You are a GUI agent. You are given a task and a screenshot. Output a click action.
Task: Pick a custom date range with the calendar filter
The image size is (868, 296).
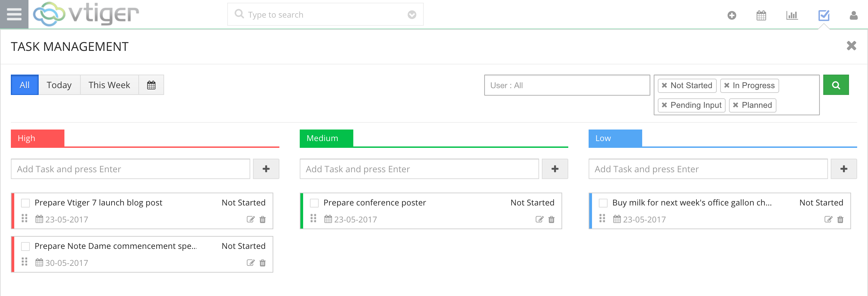pos(151,85)
